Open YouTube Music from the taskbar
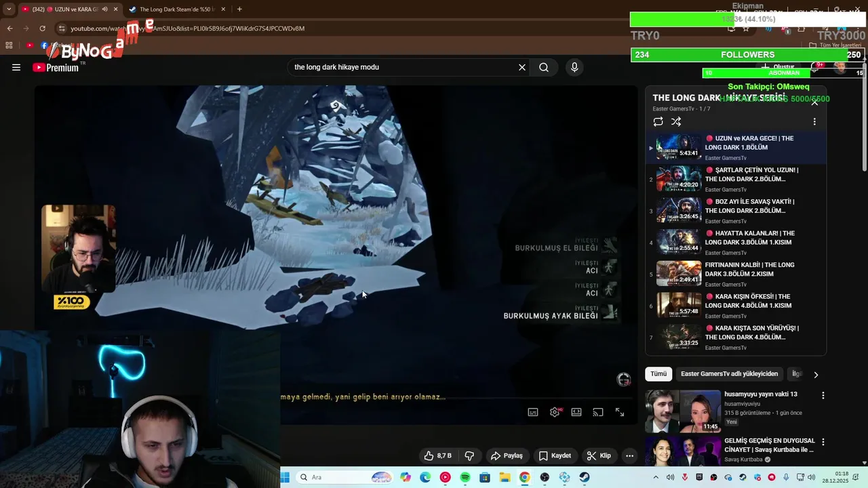This screenshot has height=488, width=868. tap(445, 477)
